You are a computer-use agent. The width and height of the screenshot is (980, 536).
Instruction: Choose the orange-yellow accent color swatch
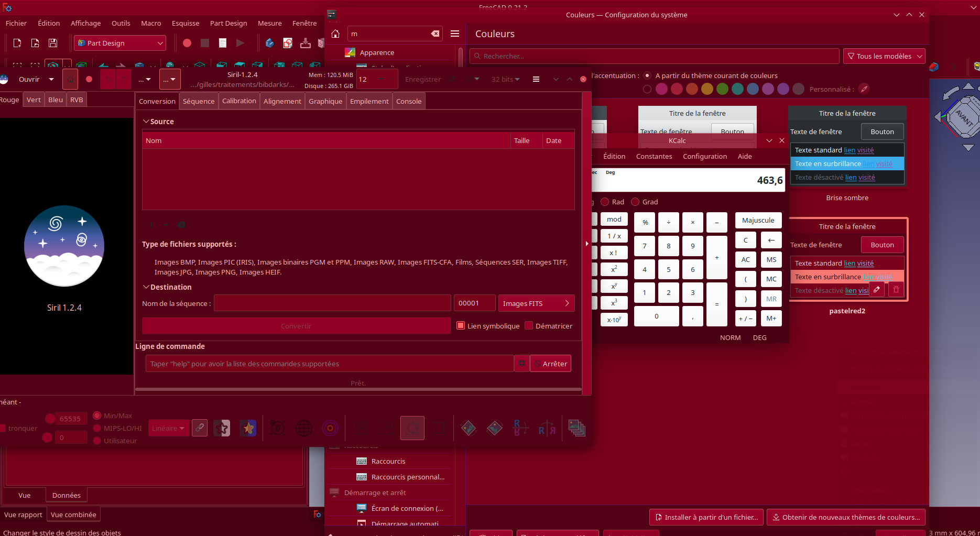click(707, 89)
